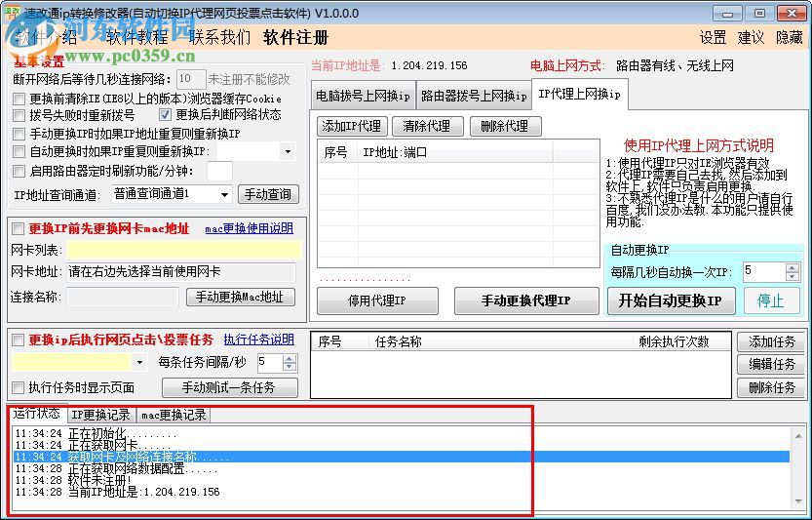Click the log scrollbar down arrow
The image size is (812, 520).
click(798, 501)
